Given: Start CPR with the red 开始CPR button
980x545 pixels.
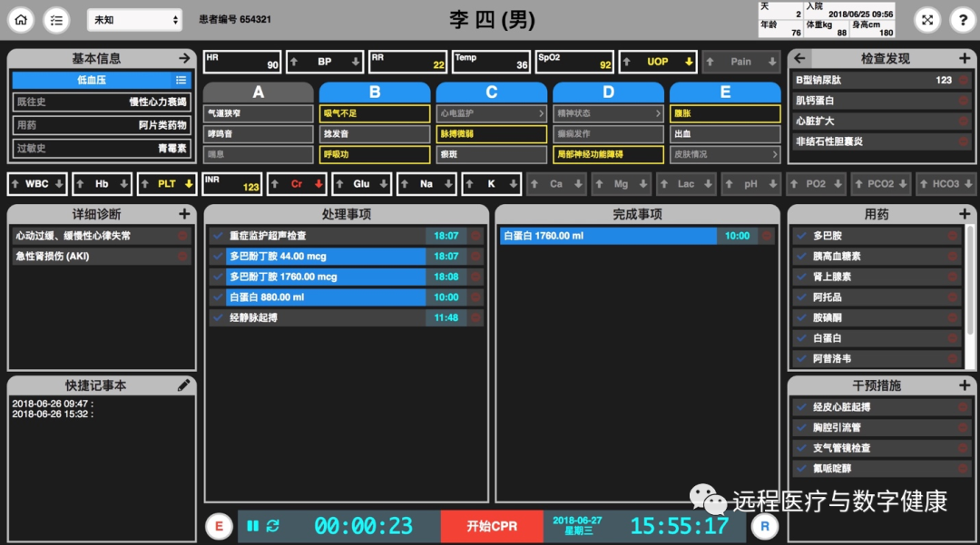Looking at the screenshot, I should coord(492,526).
